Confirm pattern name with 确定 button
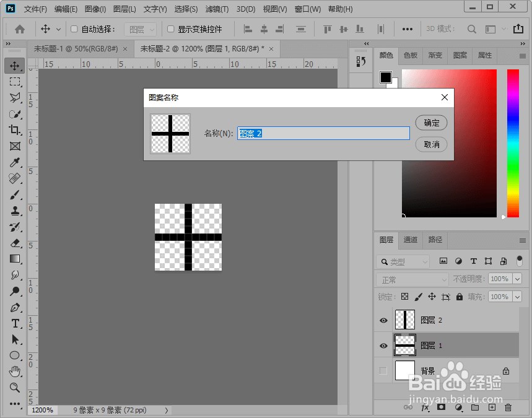Viewport: 532px width, 418px height. 431,123
